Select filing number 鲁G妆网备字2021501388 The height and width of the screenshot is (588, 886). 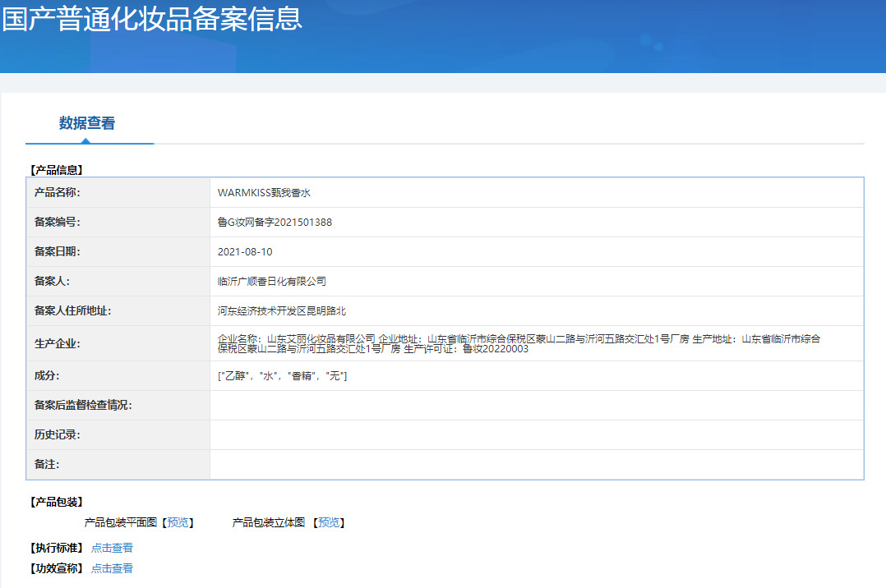click(x=275, y=222)
